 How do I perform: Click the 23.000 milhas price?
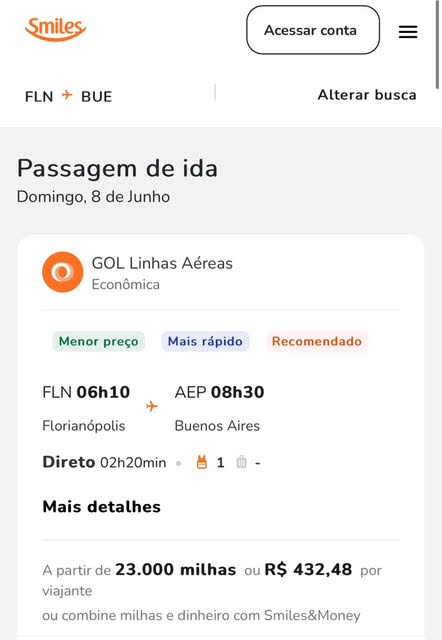pyautogui.click(x=175, y=569)
